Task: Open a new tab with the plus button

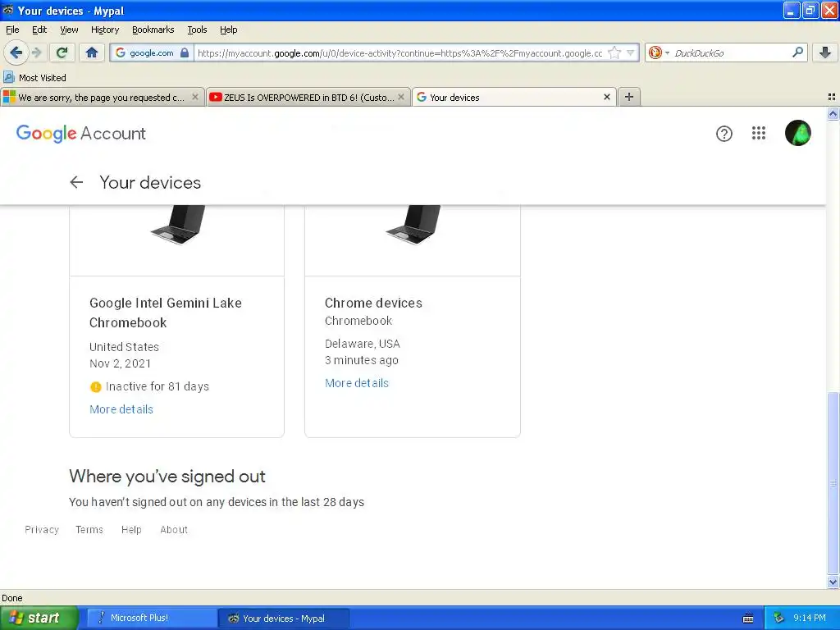Action: pos(629,97)
